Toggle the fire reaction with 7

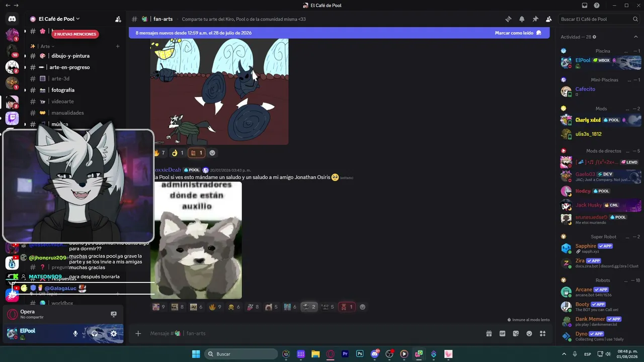point(159,153)
